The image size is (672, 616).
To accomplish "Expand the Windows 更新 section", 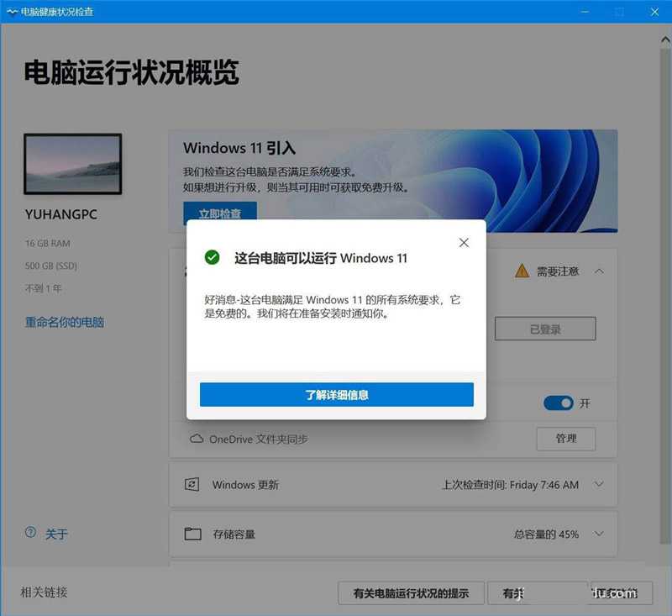I will (599, 485).
